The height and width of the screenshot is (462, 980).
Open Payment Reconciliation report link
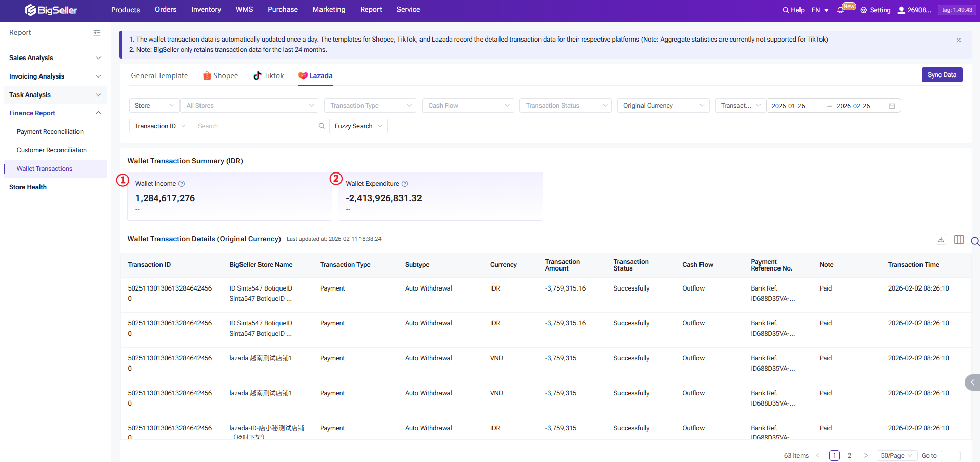(50, 132)
